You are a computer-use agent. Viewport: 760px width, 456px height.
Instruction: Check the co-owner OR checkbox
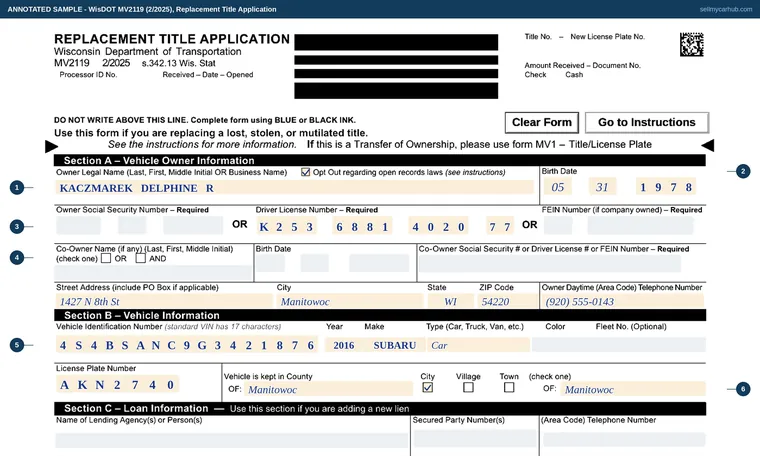[106, 258]
